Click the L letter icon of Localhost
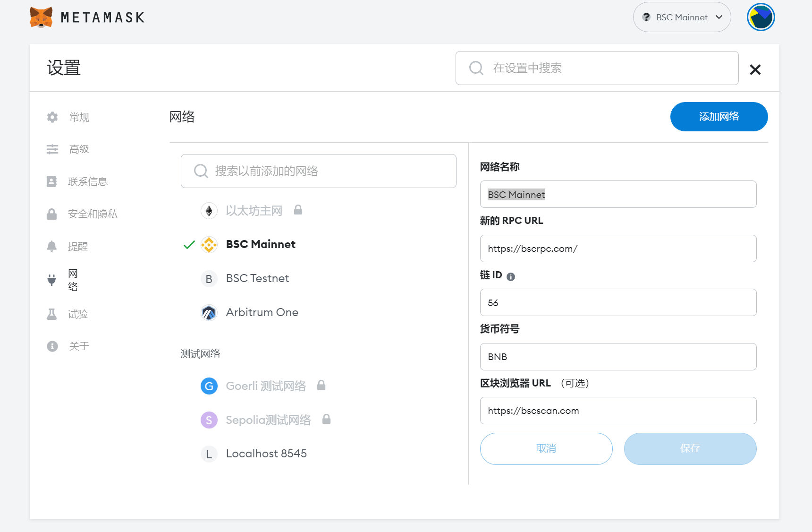Viewport: 812px width, 532px height. tap(209, 454)
